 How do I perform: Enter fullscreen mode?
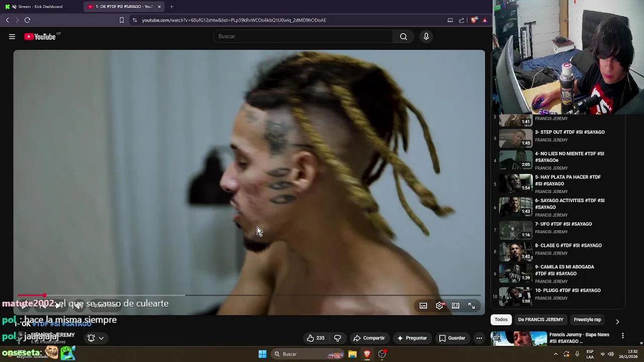click(471, 306)
